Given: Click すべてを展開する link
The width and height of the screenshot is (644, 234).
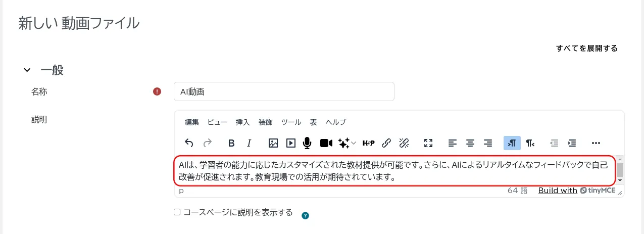Looking at the screenshot, I should coord(586,49).
